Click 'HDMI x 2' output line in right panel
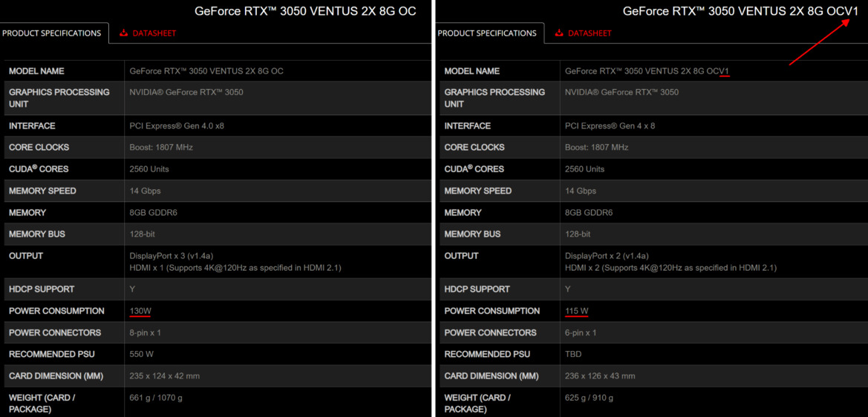This screenshot has width=868, height=417. click(x=671, y=268)
